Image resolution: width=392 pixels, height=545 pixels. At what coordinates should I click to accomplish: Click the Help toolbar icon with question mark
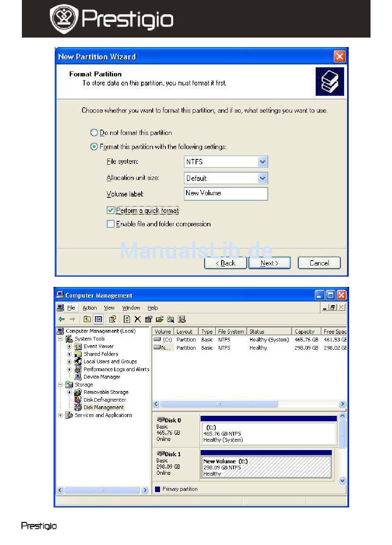(112, 319)
